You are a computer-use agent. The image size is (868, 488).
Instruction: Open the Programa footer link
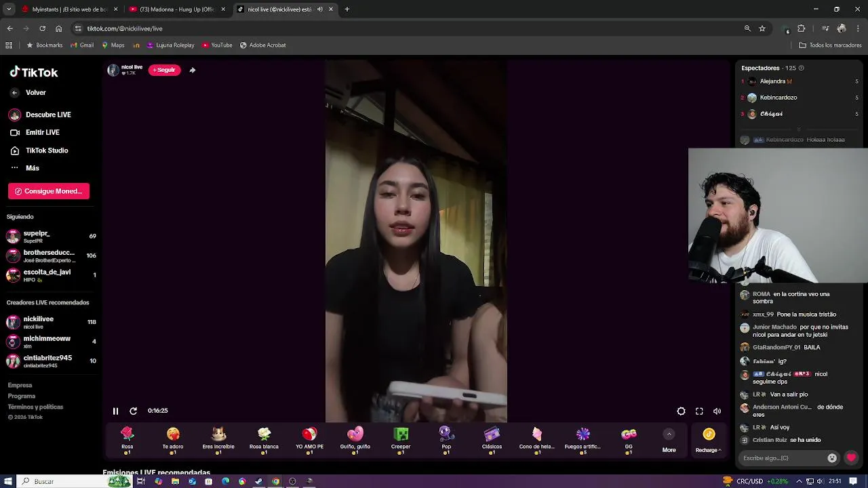(22, 396)
